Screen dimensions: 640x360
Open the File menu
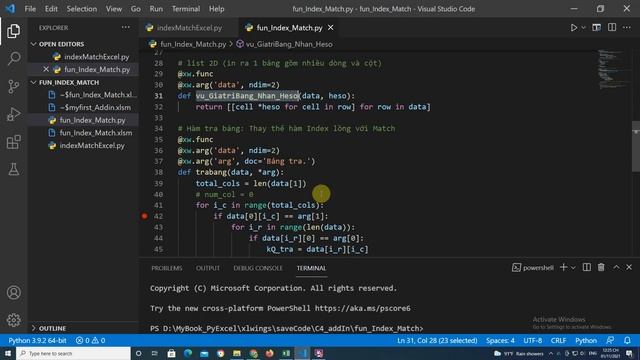pyautogui.click(x=30, y=9)
